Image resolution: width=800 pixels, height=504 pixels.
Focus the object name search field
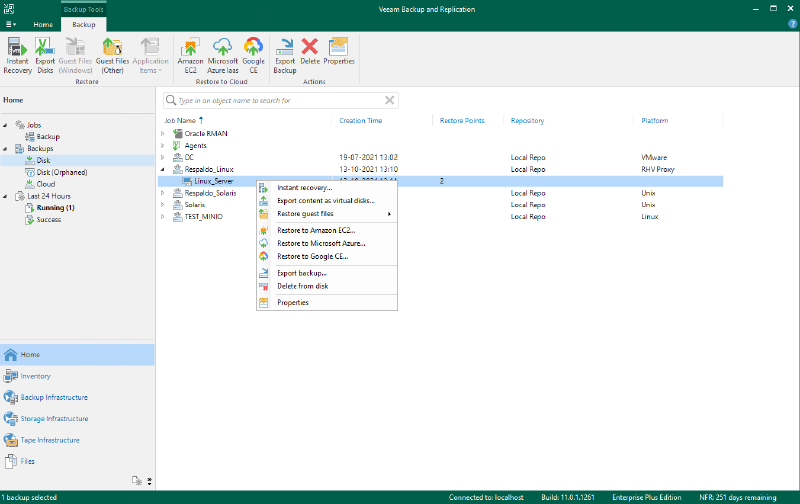(x=281, y=100)
